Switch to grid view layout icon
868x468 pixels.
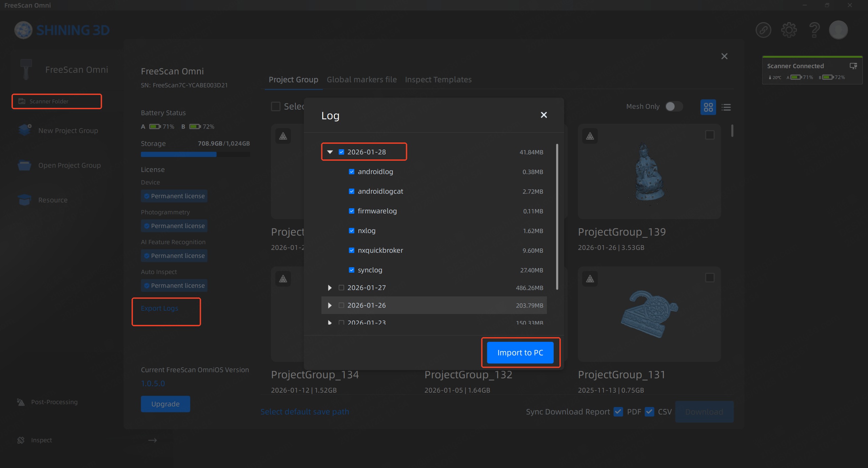tap(708, 107)
